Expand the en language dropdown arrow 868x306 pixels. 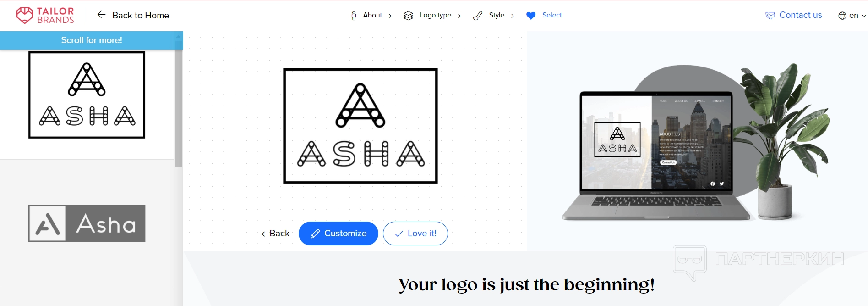coord(864,16)
